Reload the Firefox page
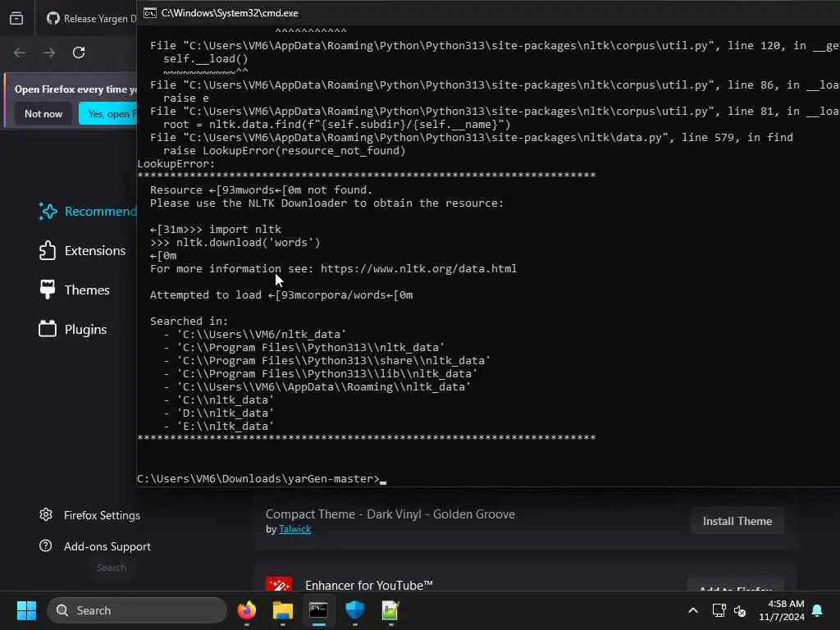The image size is (840, 630). (79, 52)
